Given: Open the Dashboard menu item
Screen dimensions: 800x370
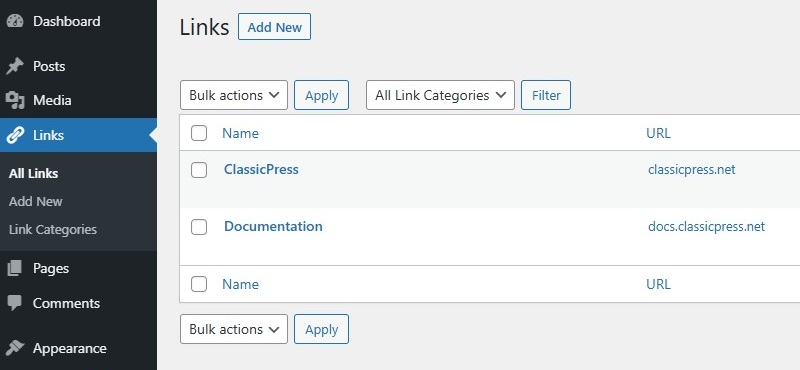Looking at the screenshot, I should tap(66, 21).
